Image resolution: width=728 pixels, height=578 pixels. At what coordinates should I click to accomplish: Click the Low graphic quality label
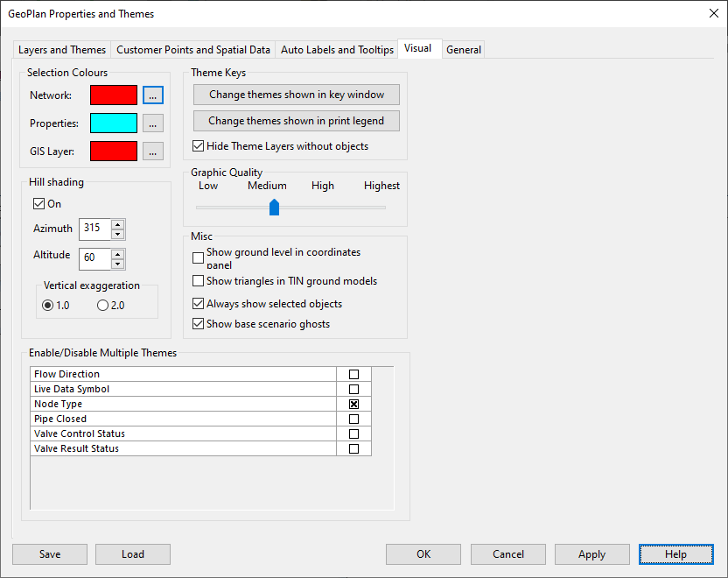coord(208,186)
